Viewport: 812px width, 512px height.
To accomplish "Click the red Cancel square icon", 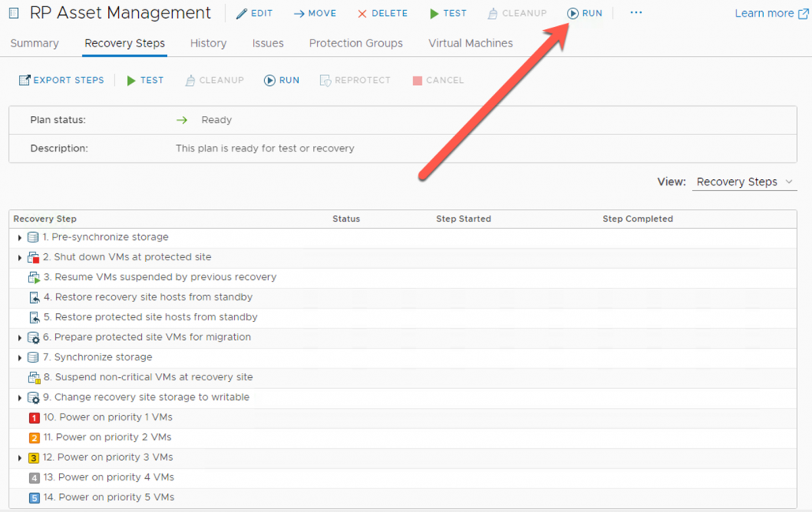I will coord(416,80).
